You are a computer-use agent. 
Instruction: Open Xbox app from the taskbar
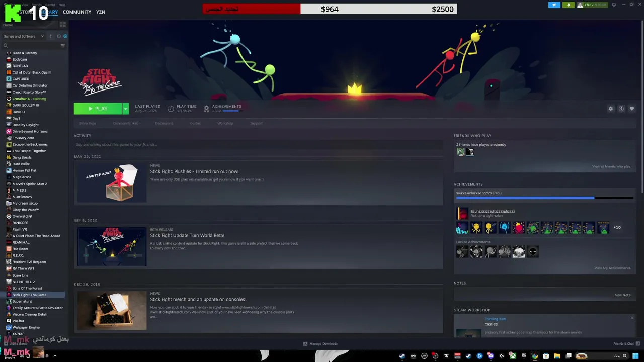coord(513,356)
